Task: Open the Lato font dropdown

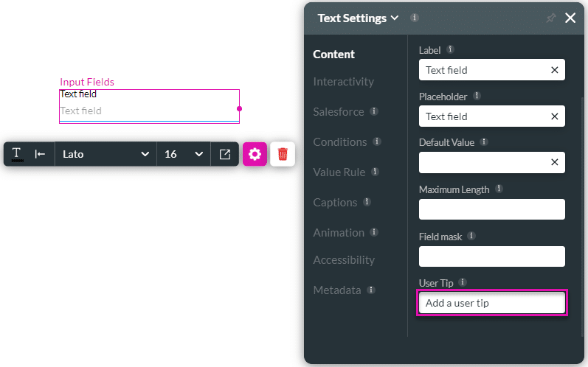Action: (106, 154)
